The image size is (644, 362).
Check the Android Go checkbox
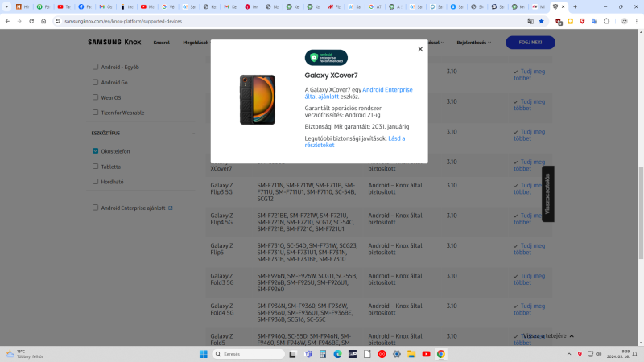95,82
